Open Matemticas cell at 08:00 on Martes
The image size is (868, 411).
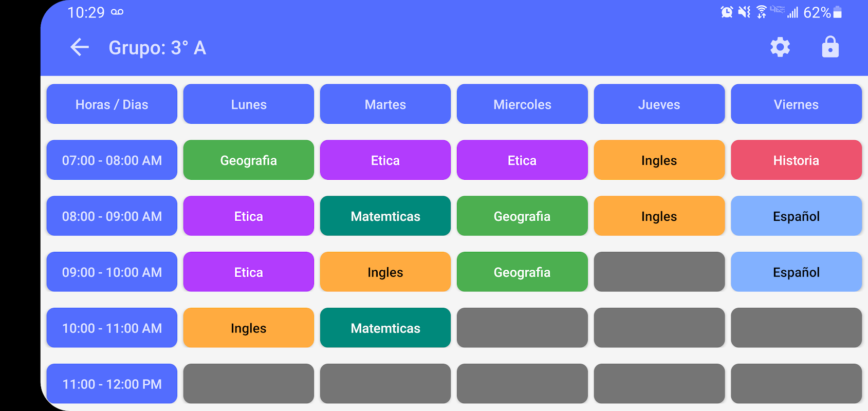(385, 216)
